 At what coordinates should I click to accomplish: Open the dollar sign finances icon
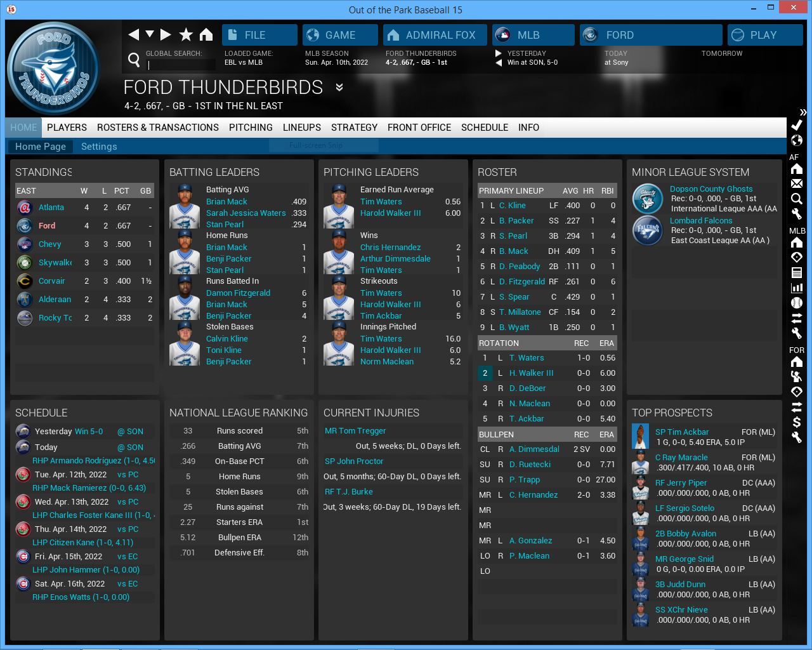(797, 422)
